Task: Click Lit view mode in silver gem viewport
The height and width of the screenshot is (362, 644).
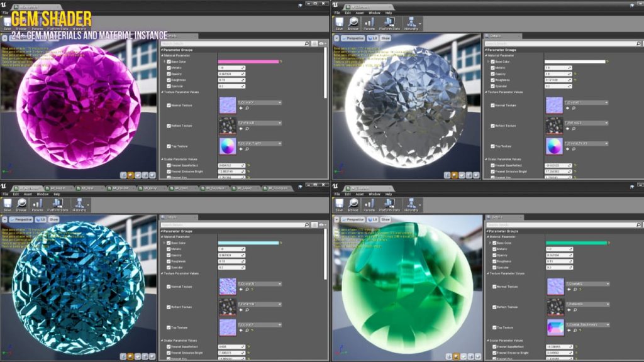Action: (373, 38)
